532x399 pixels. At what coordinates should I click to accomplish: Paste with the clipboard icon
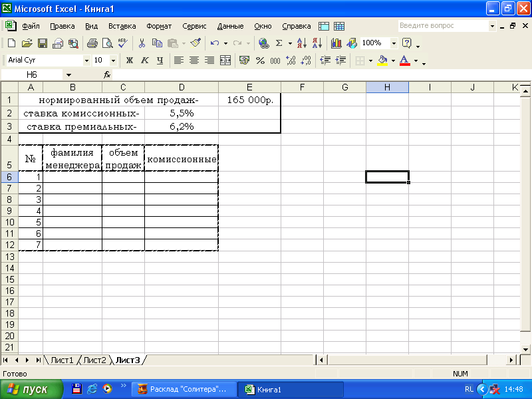[x=173, y=43]
